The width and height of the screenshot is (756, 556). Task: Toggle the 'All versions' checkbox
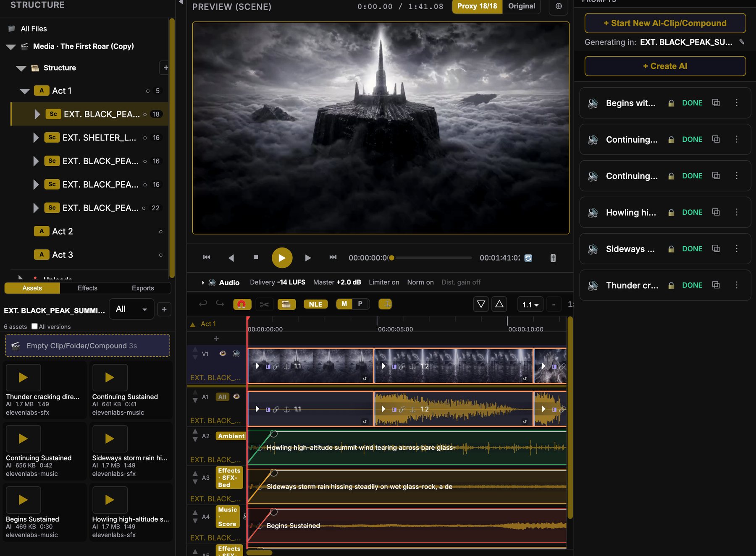click(34, 326)
